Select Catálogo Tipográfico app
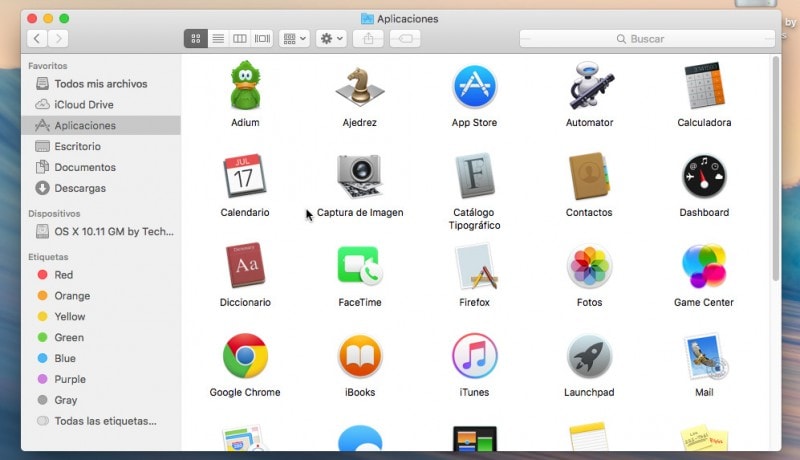 pos(474,176)
